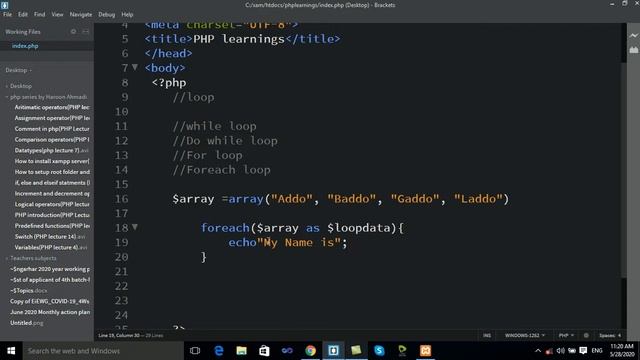This screenshot has width=640, height=360.
Task: Click Spaces indent size value 4
Action: (x=619, y=335)
